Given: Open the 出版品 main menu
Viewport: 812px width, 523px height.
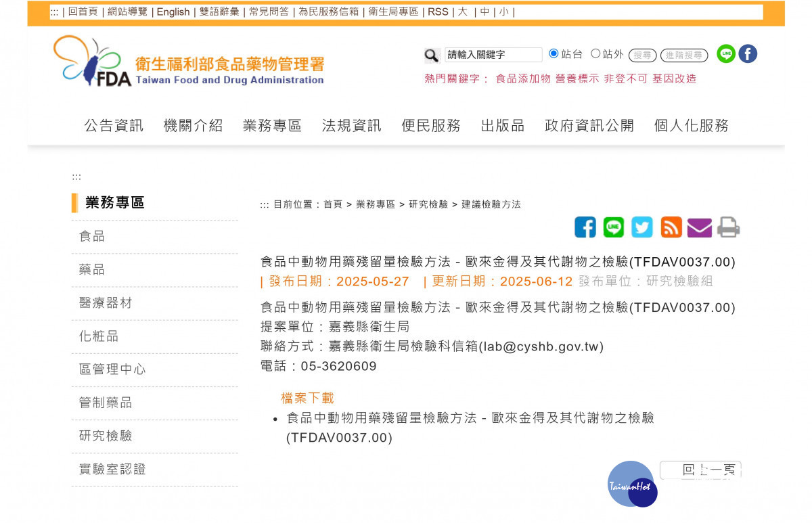Looking at the screenshot, I should [x=502, y=125].
